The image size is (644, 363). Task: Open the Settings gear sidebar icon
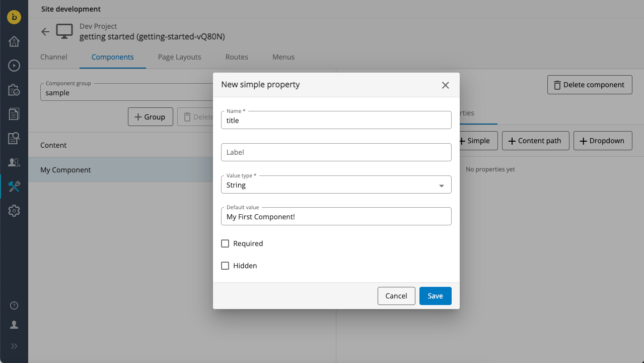pos(14,211)
